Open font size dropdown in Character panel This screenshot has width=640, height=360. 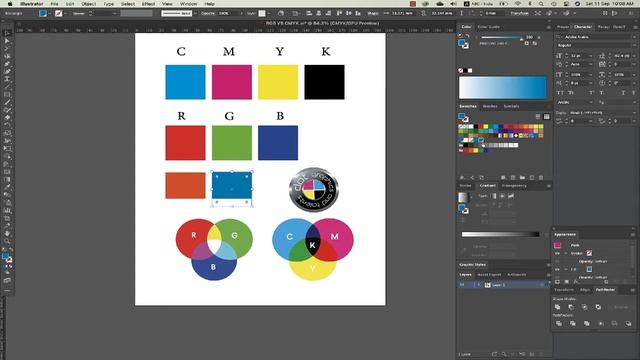coord(591,56)
